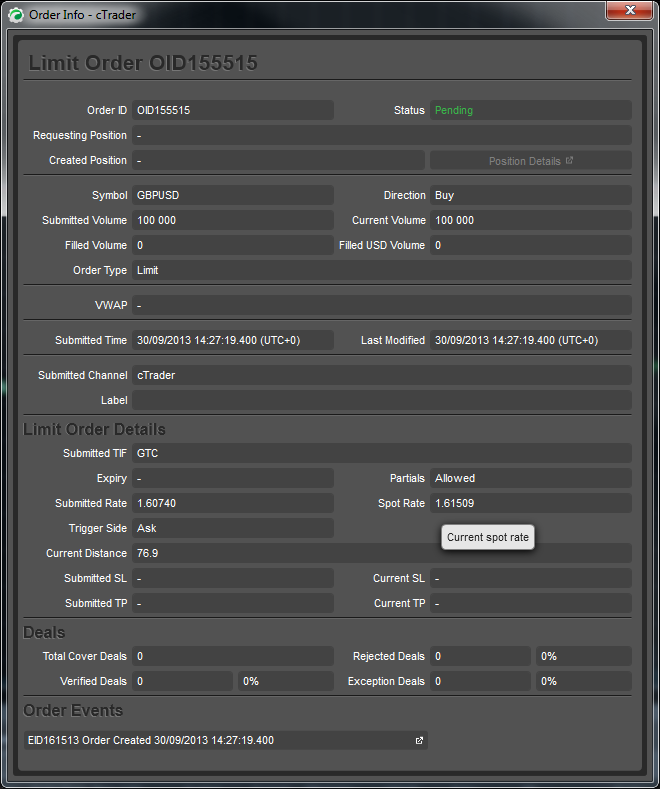This screenshot has width=660, height=789.
Task: Click the Submitted Channel value cTrader
Action: [x=382, y=375]
